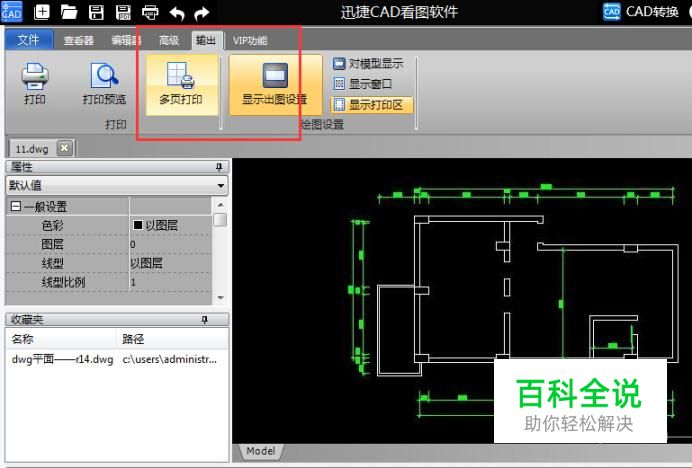Viewport: 692px width, 468px height.
Task: Collapse the 一般设置 group
Action: 15,206
